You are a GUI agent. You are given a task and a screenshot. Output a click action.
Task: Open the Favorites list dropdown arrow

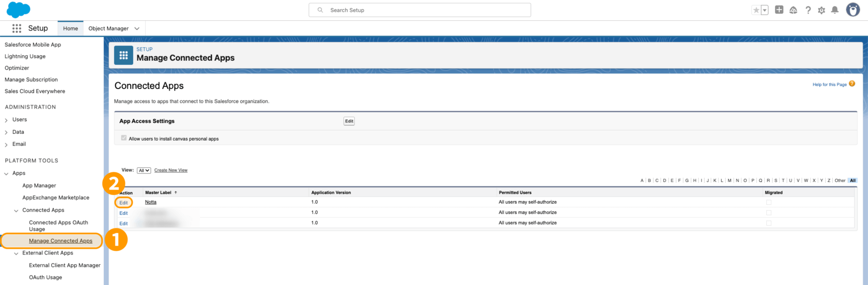click(764, 10)
